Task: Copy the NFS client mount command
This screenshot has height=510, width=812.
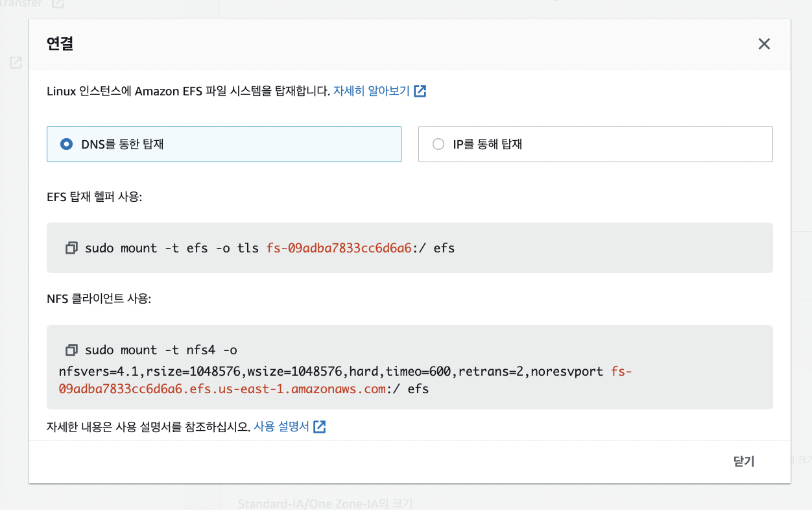Action: point(71,350)
